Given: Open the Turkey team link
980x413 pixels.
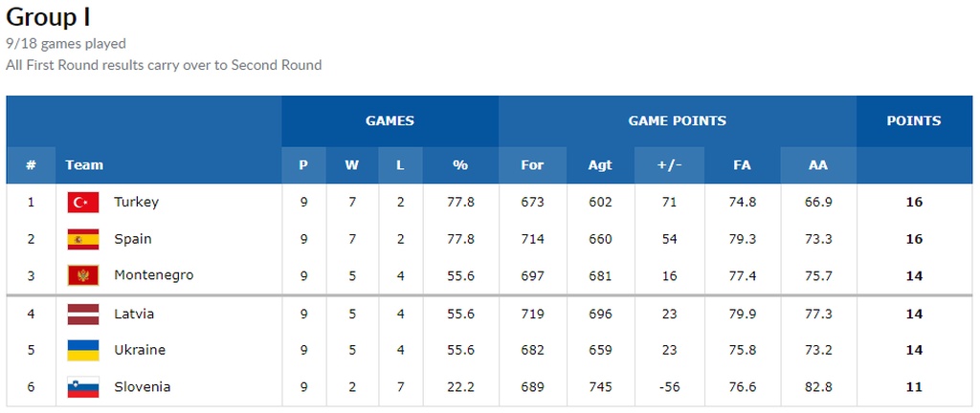Looking at the screenshot, I should pyautogui.click(x=136, y=203).
